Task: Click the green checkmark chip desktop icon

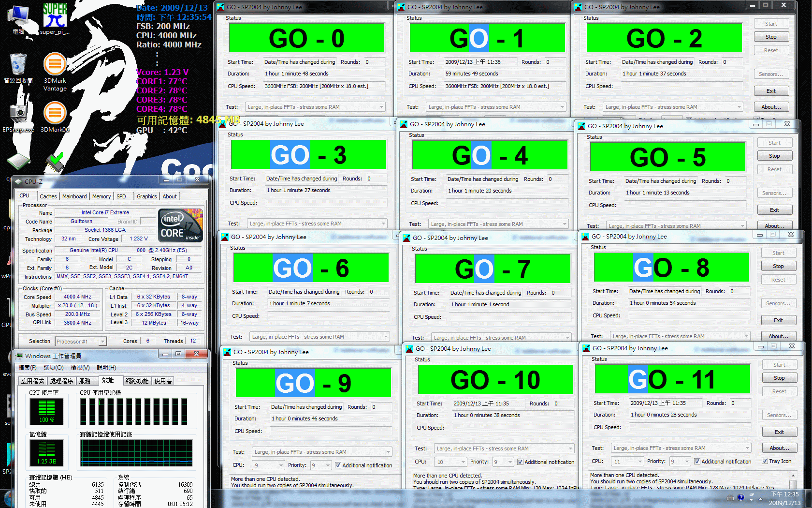Action: (55, 162)
